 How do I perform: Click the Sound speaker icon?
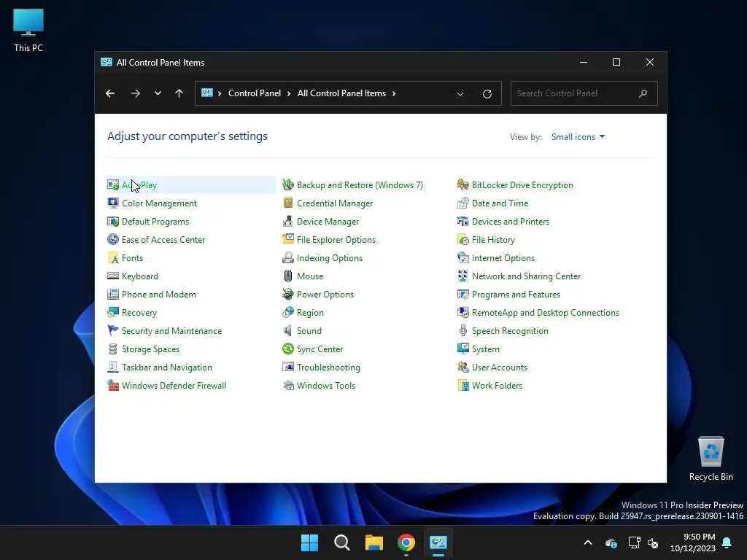(x=287, y=331)
